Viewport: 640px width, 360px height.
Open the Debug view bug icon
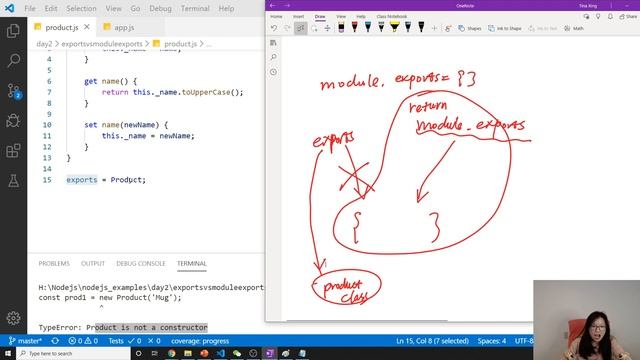(x=13, y=121)
